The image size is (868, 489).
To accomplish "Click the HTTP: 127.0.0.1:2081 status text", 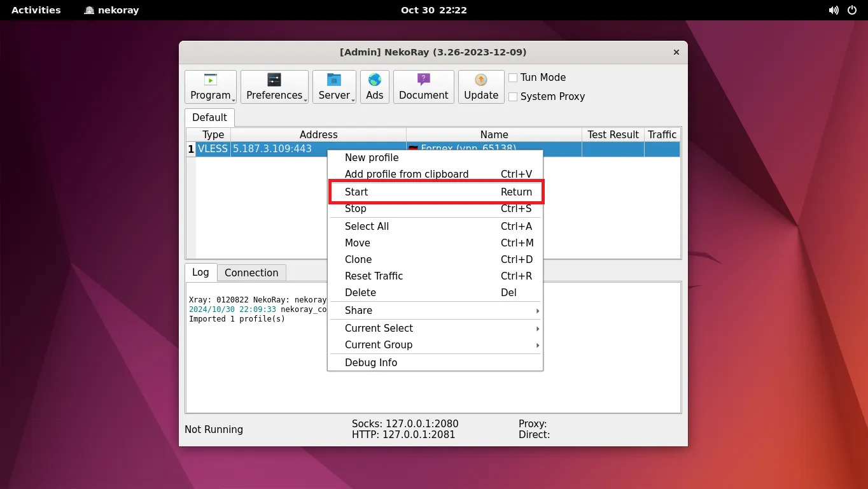I will point(403,435).
